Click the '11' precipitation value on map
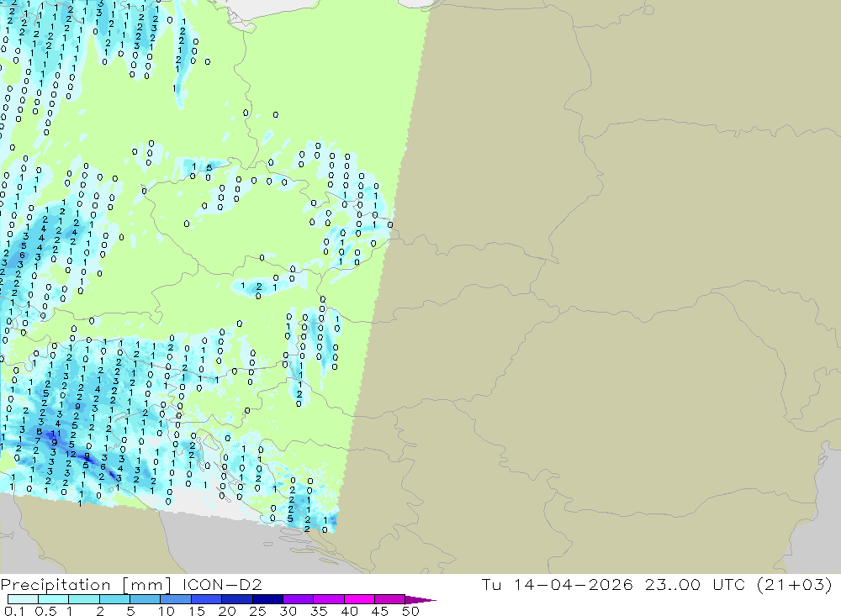Viewport: 841px width, 616px height. [x=56, y=433]
